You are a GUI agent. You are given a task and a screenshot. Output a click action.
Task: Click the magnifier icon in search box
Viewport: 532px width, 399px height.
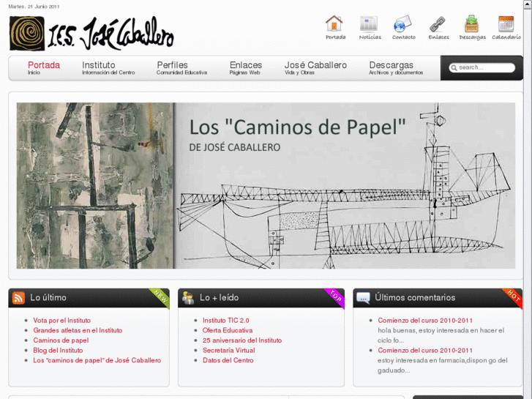454,68
